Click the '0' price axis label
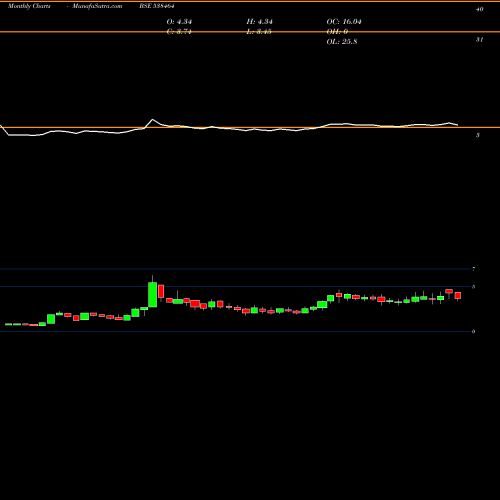The height and width of the screenshot is (500, 500). pos(474,331)
